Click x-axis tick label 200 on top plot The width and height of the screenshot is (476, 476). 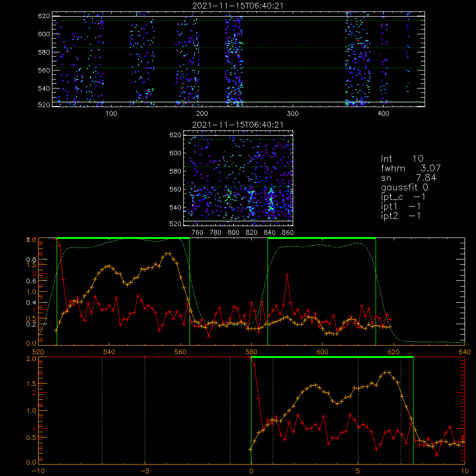(x=202, y=114)
